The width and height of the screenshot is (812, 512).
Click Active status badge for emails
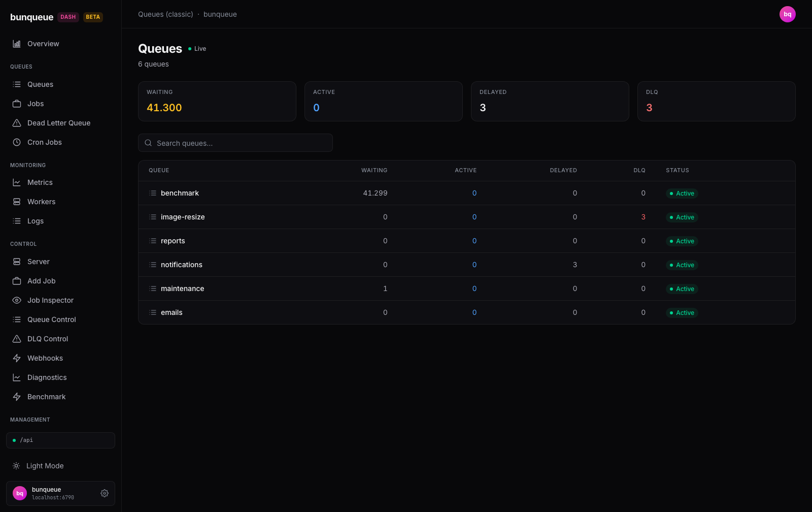coord(682,313)
